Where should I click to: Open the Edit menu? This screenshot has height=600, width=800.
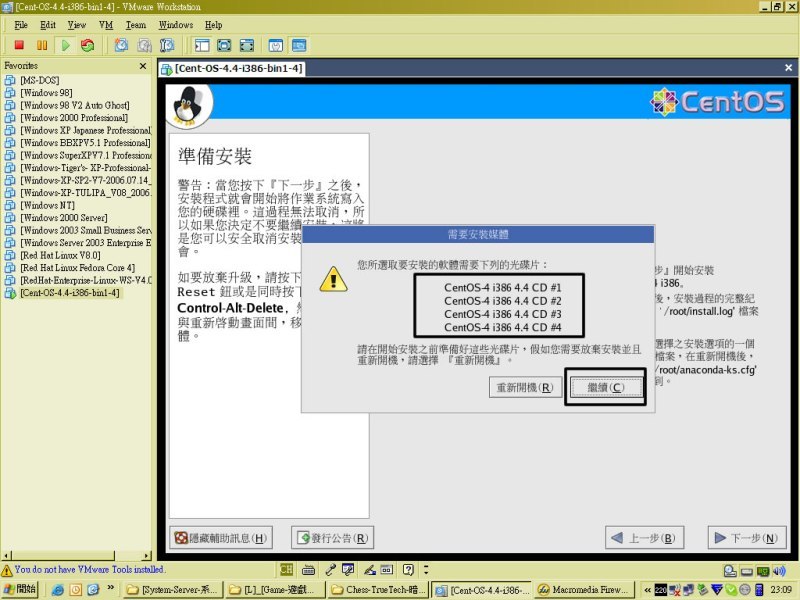(x=47, y=25)
